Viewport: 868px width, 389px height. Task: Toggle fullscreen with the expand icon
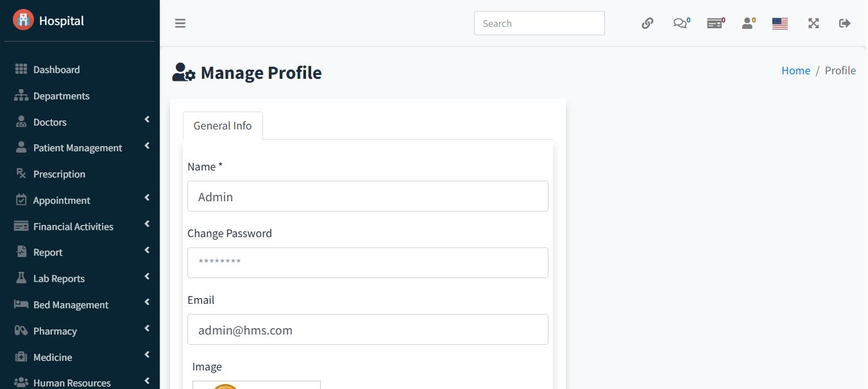coord(813,24)
